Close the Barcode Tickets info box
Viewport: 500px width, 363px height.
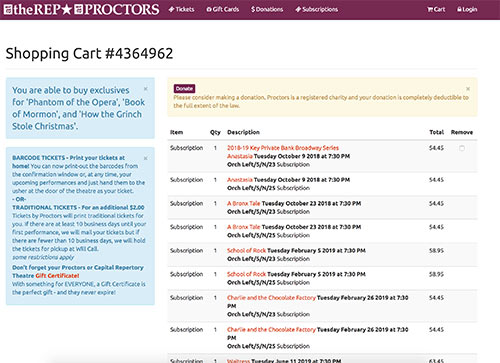145,158
